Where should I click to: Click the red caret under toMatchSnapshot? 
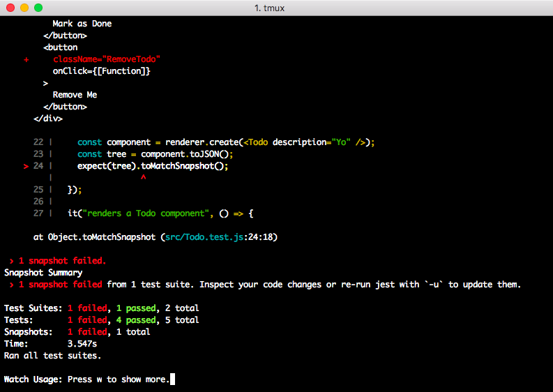[143, 178]
